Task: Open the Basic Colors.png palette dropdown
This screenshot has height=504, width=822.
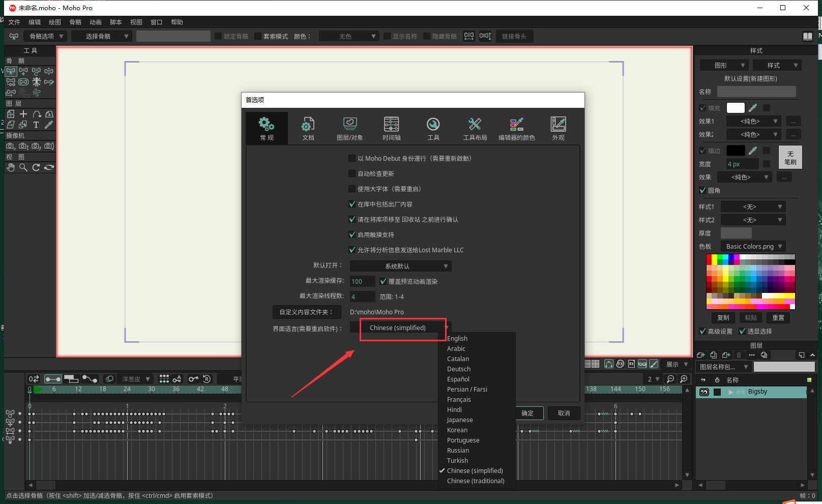Action: (x=753, y=246)
